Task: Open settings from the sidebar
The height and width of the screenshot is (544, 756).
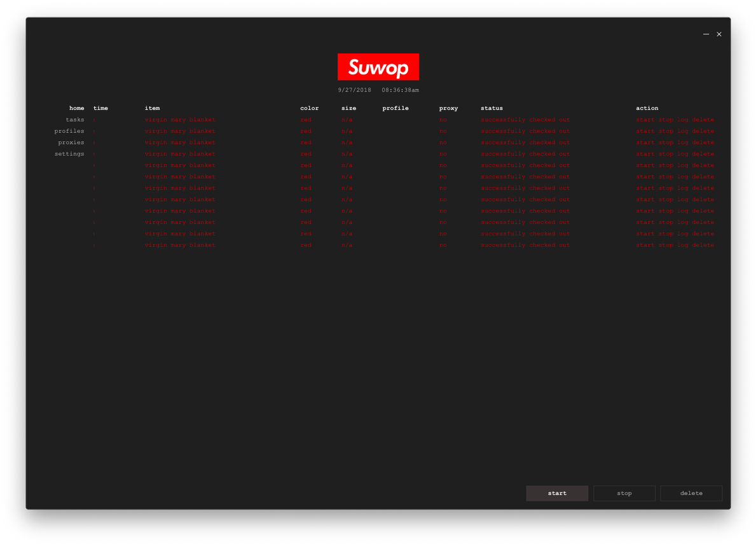Action: tap(69, 154)
